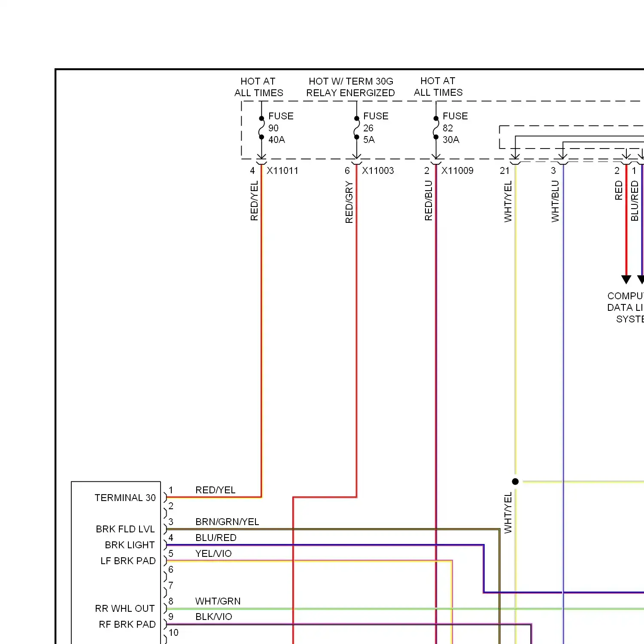Select the "BRK FLD LVL" label

click(x=125, y=529)
